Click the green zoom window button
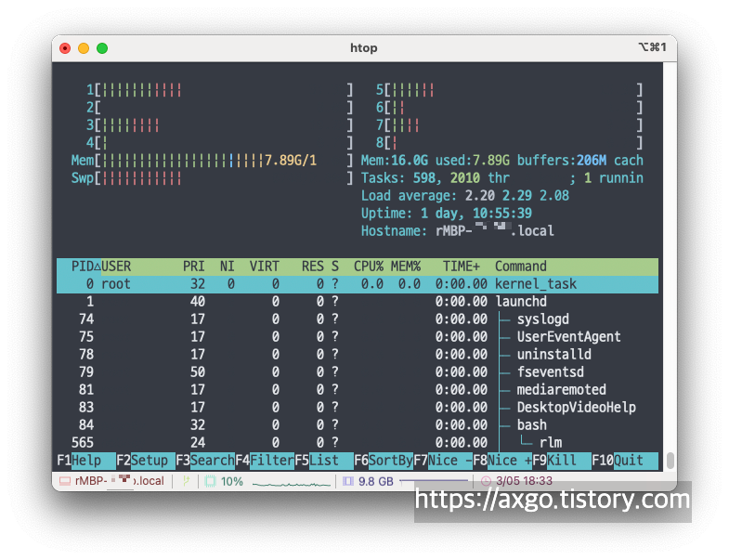Image resolution: width=729 pixels, height=560 pixels. [102, 48]
